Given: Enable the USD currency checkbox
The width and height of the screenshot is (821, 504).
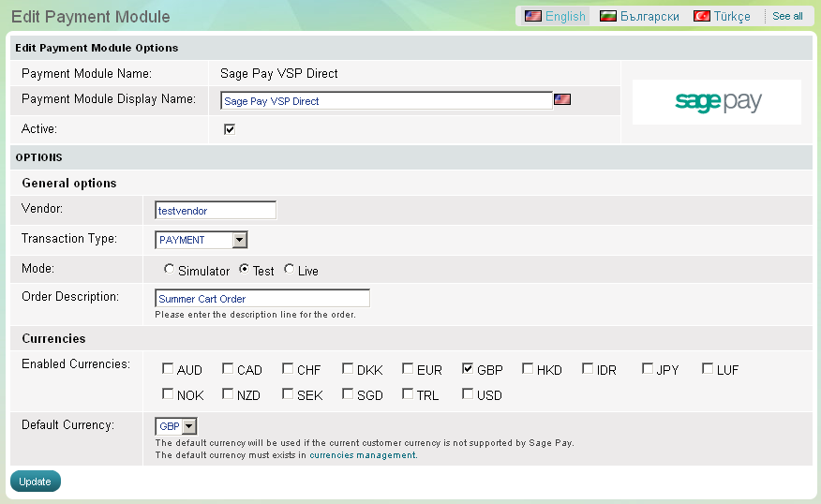Looking at the screenshot, I should coord(468,394).
